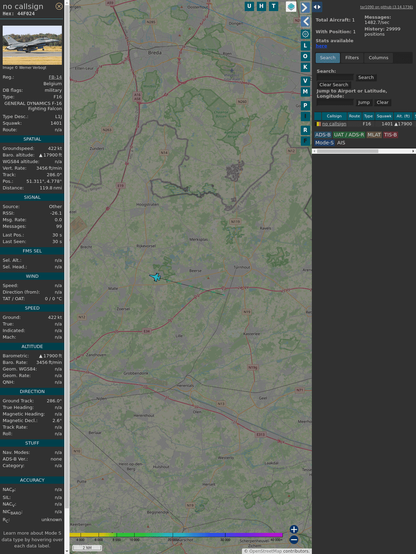Click the U map toggle button

coord(249,6)
